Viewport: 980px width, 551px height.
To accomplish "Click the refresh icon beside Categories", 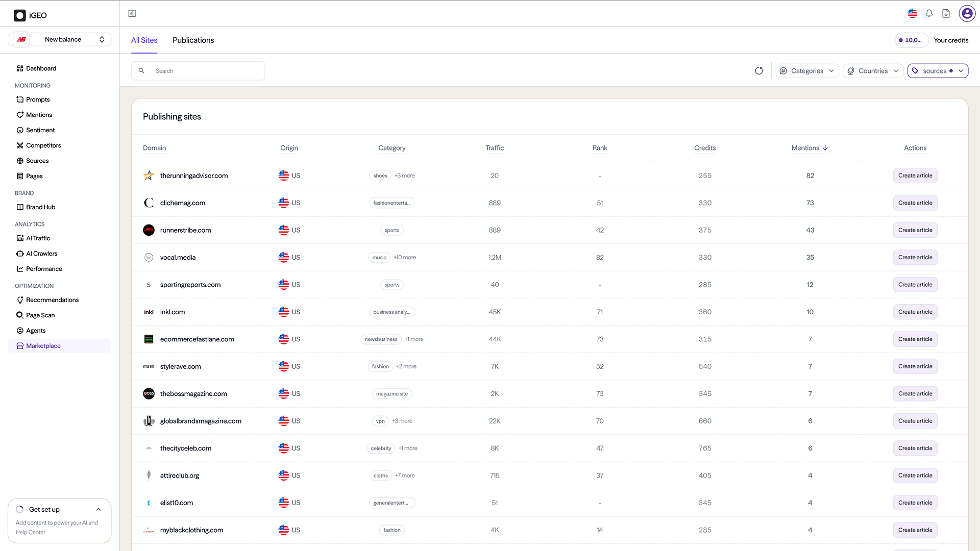I will click(x=759, y=71).
